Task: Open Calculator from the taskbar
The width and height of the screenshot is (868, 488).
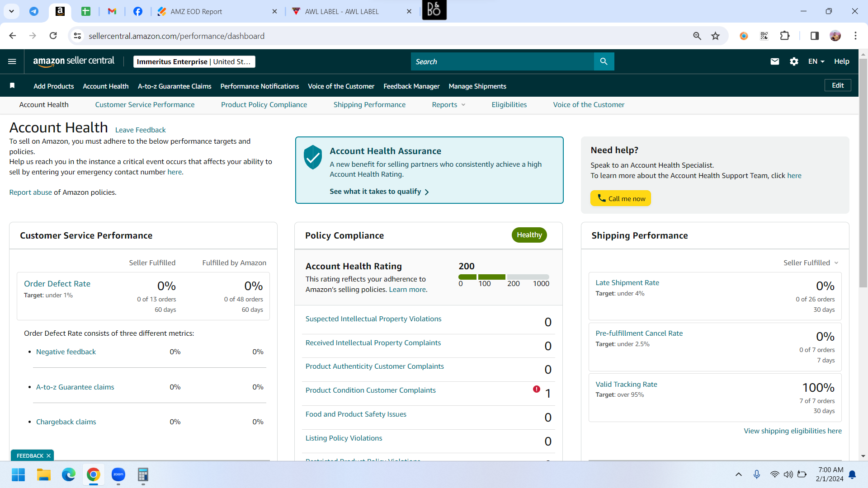Action: 143,474
